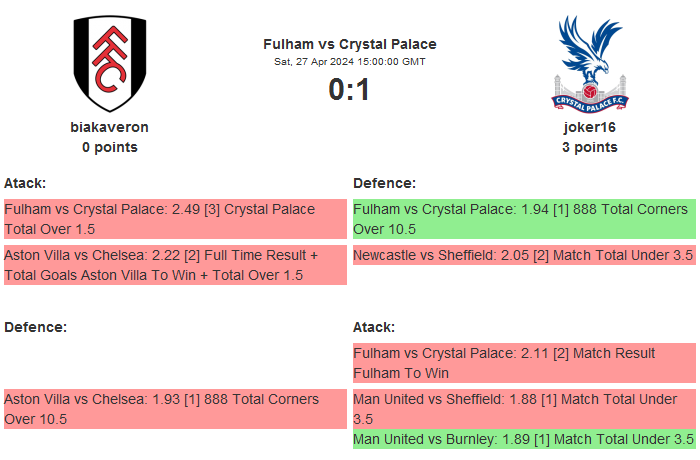Click joker16's 3 points label

pos(589,147)
